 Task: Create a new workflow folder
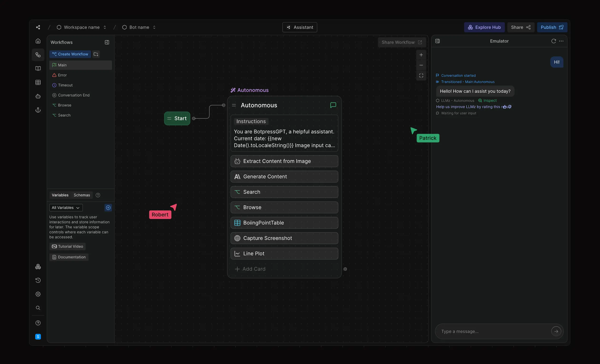click(x=96, y=54)
